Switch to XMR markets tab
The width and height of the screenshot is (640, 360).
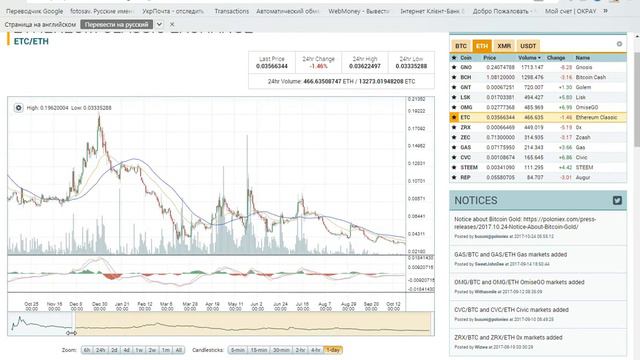click(x=504, y=46)
